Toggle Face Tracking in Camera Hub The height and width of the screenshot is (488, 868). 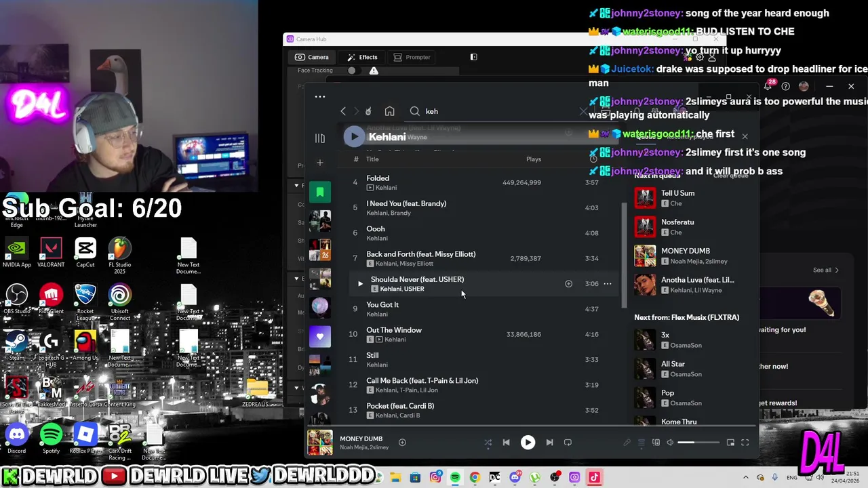pos(351,70)
